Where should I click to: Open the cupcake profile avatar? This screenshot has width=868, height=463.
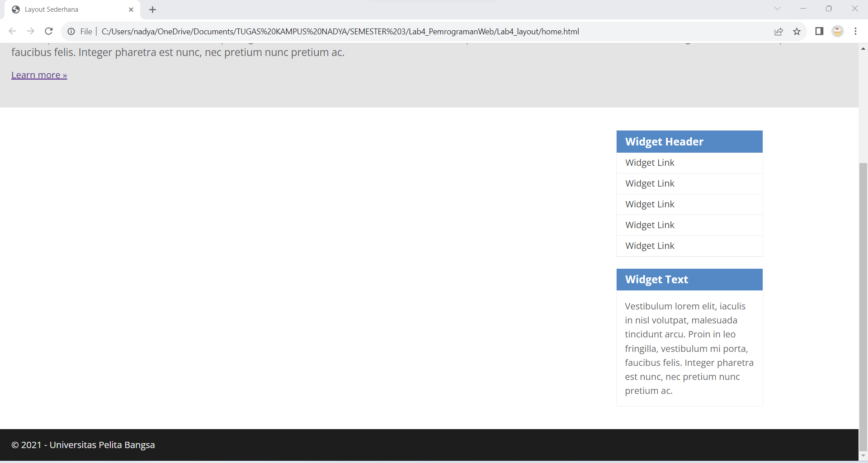coord(838,31)
